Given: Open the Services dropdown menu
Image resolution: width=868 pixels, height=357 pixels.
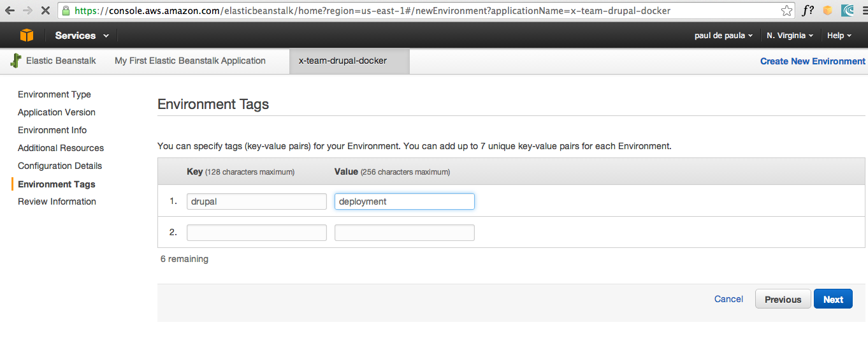Looking at the screenshot, I should 82,36.
